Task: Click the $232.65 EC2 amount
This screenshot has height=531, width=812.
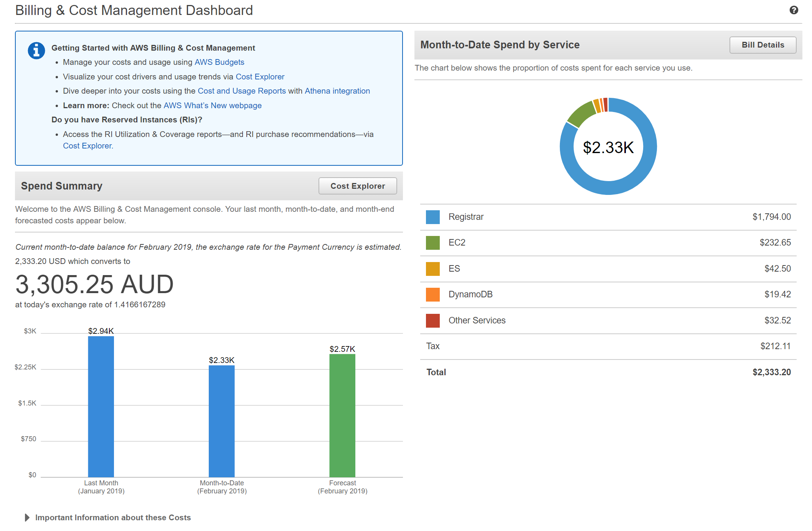Action: click(775, 243)
